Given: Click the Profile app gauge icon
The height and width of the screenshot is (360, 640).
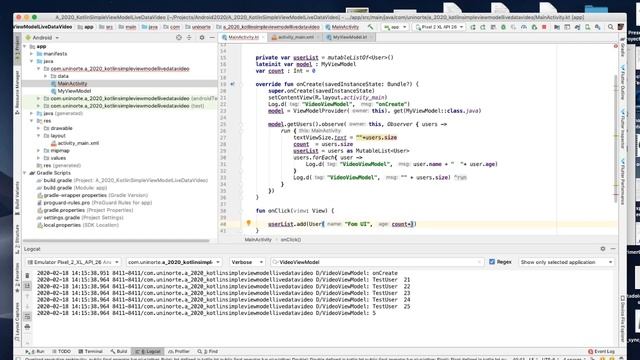Looking at the screenshot, I should click(524, 27).
